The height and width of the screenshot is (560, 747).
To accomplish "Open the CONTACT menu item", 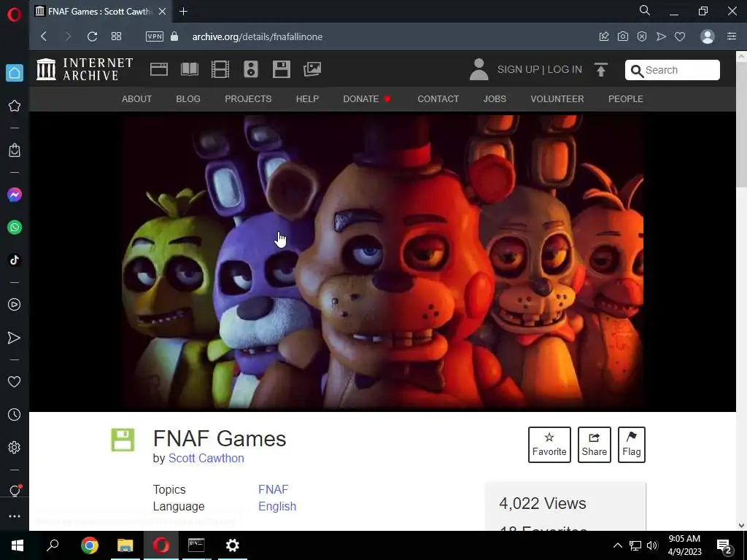I will [x=438, y=99].
